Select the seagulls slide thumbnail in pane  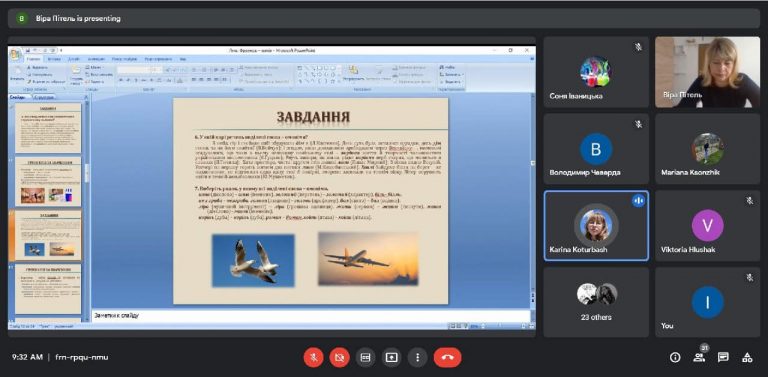click(x=48, y=236)
